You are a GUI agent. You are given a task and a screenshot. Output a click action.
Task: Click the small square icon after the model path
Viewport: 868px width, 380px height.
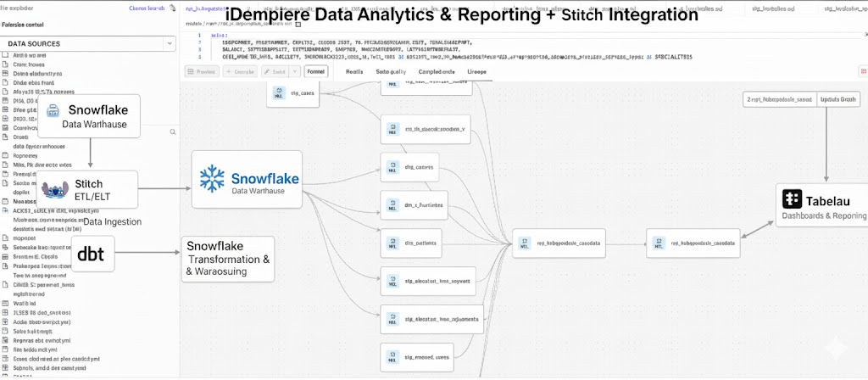coord(298,25)
